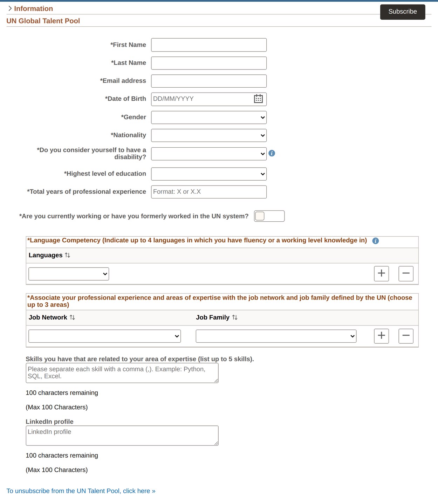Toggle the UN system work experience switch
The width and height of the screenshot is (438, 504).
point(269,216)
